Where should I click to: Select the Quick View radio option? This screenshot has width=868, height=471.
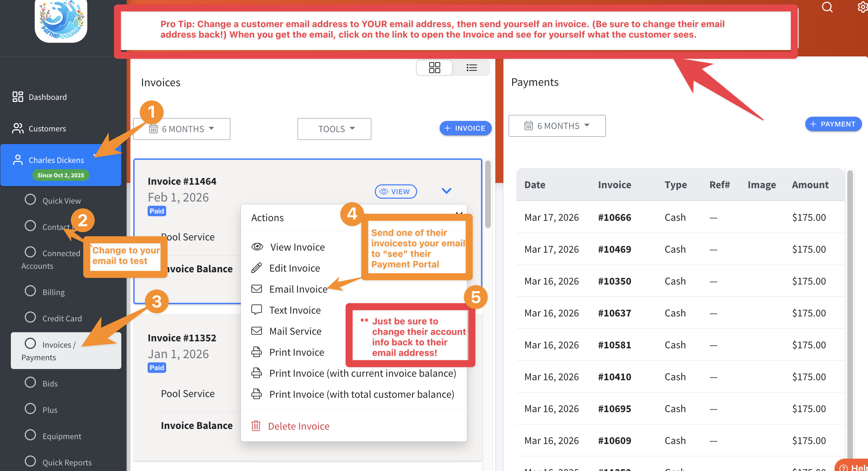pos(30,200)
